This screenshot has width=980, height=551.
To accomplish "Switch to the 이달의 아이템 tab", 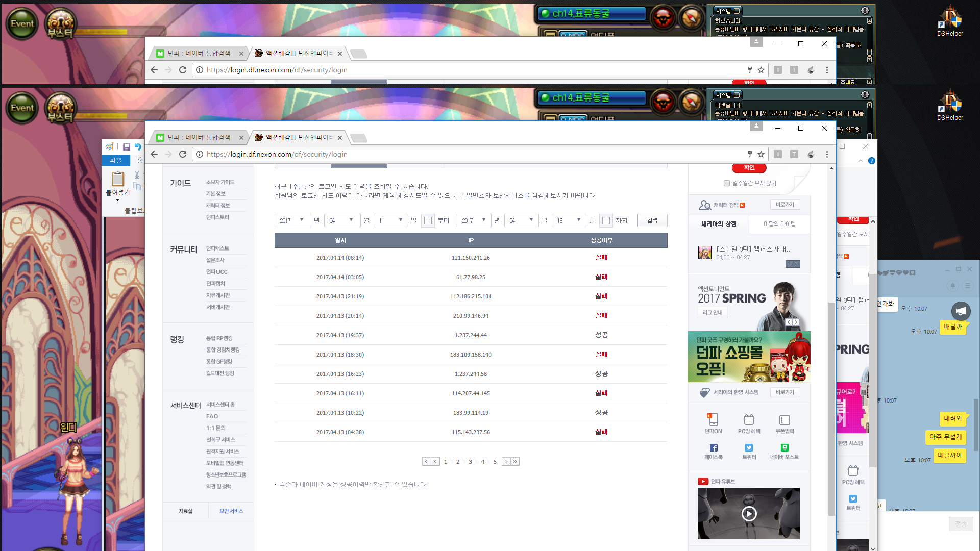I will point(779,224).
